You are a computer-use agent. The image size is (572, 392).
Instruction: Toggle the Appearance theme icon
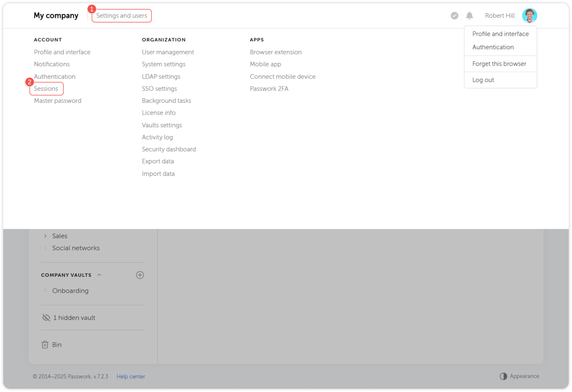[x=503, y=376]
